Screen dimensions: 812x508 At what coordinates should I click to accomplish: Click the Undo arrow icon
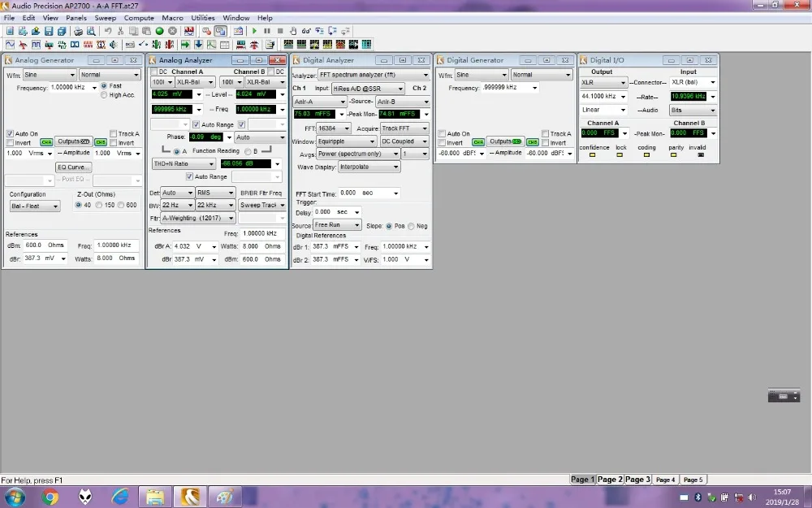pos(107,31)
